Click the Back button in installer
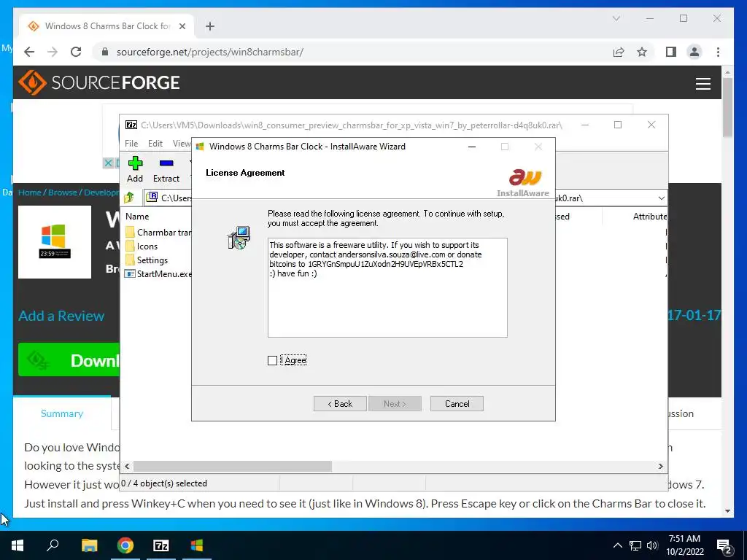 340,404
